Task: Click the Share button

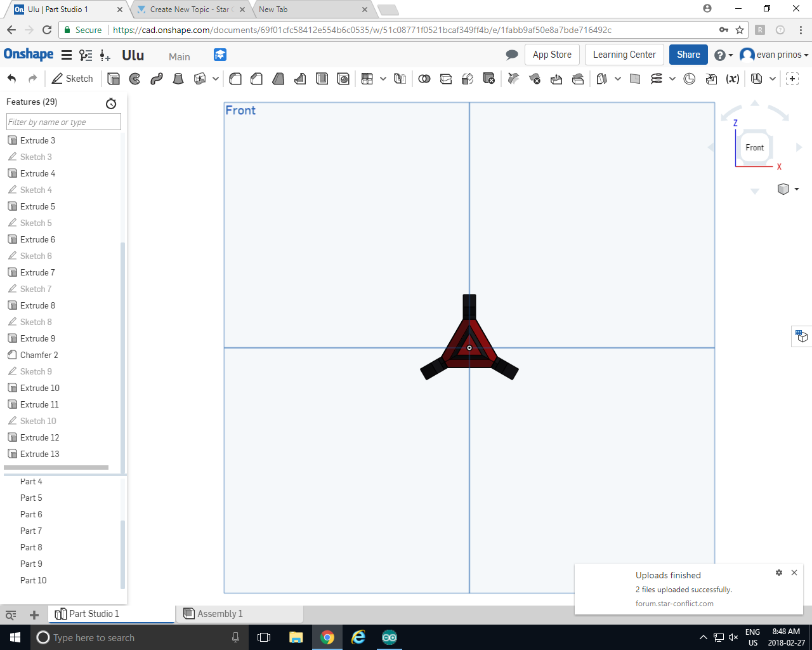Action: click(x=688, y=55)
